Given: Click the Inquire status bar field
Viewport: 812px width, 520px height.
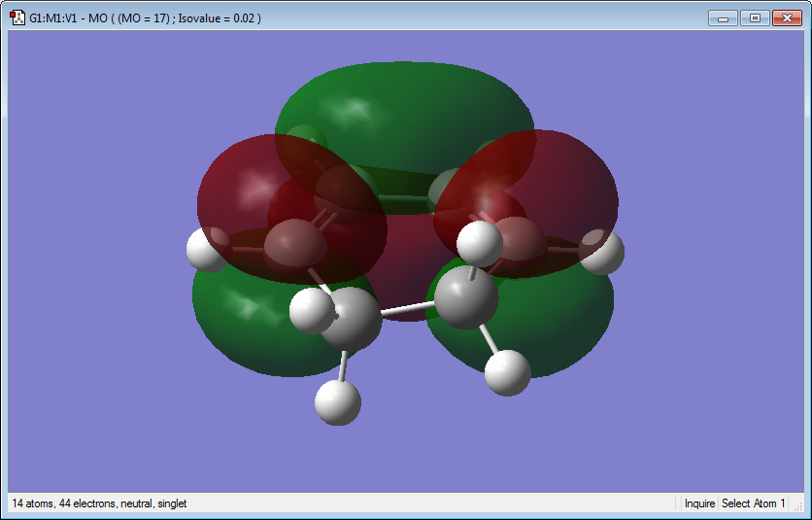Looking at the screenshot, I should (x=699, y=503).
